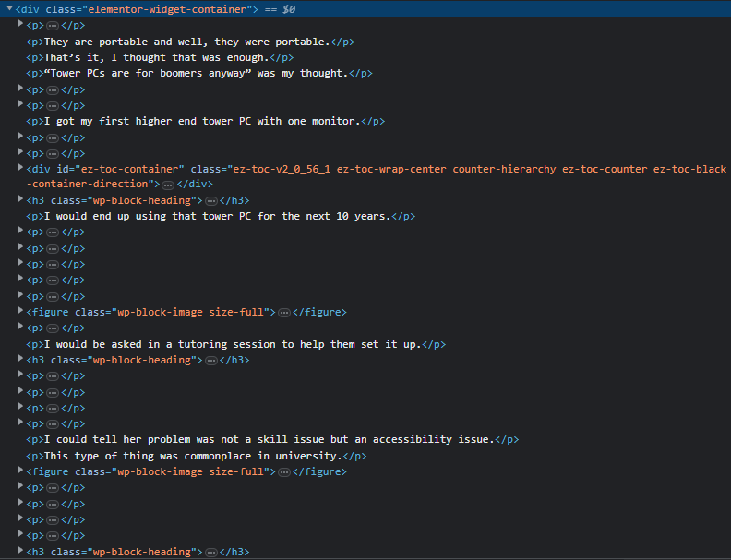Select 'I would be asked in a tutoring session' line

coord(236,345)
